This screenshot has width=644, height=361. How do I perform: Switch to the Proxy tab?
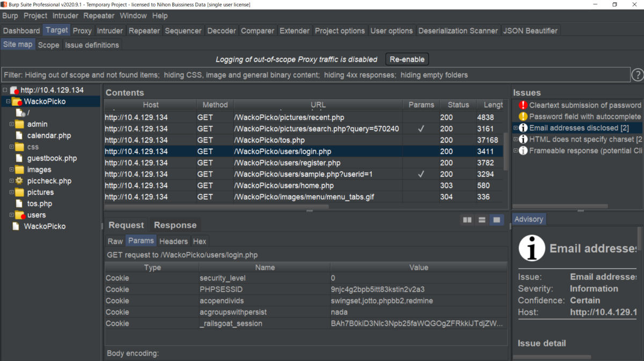point(82,31)
